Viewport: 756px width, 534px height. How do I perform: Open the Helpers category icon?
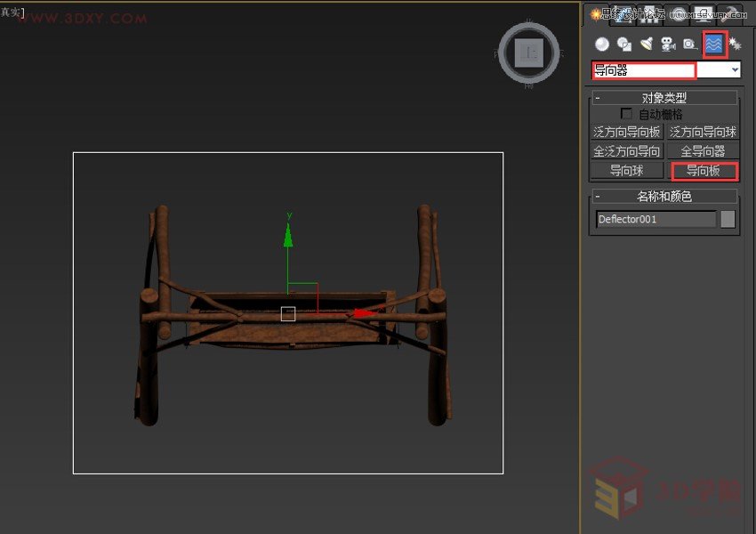coord(689,44)
